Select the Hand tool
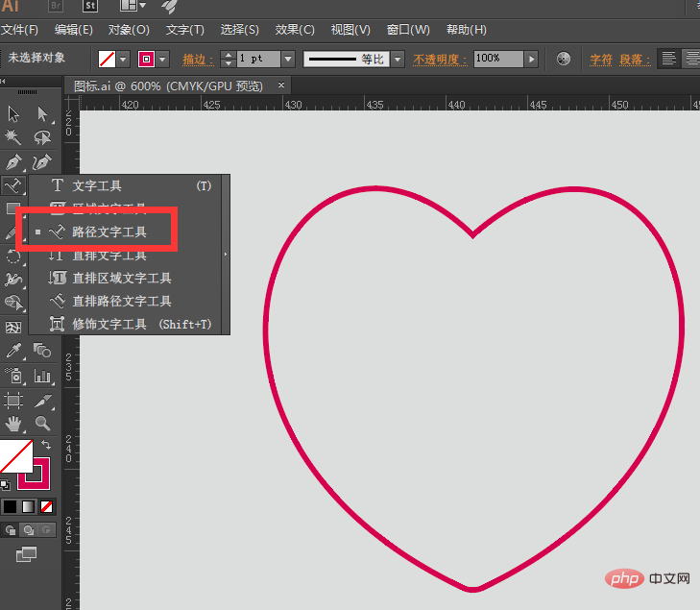Screen dimensions: 700x610 [x=13, y=424]
